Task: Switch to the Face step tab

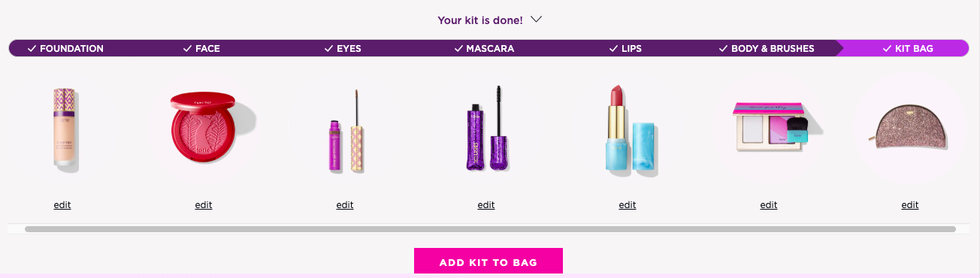Action: coord(201,48)
